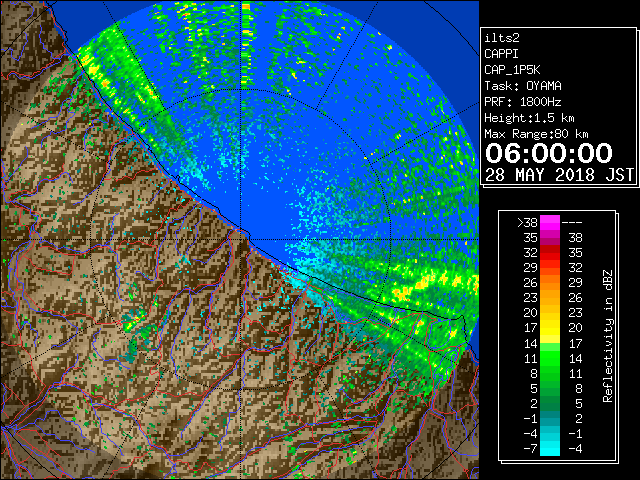Pick the cyan -7 to -4 dBZ swatch

click(550, 448)
